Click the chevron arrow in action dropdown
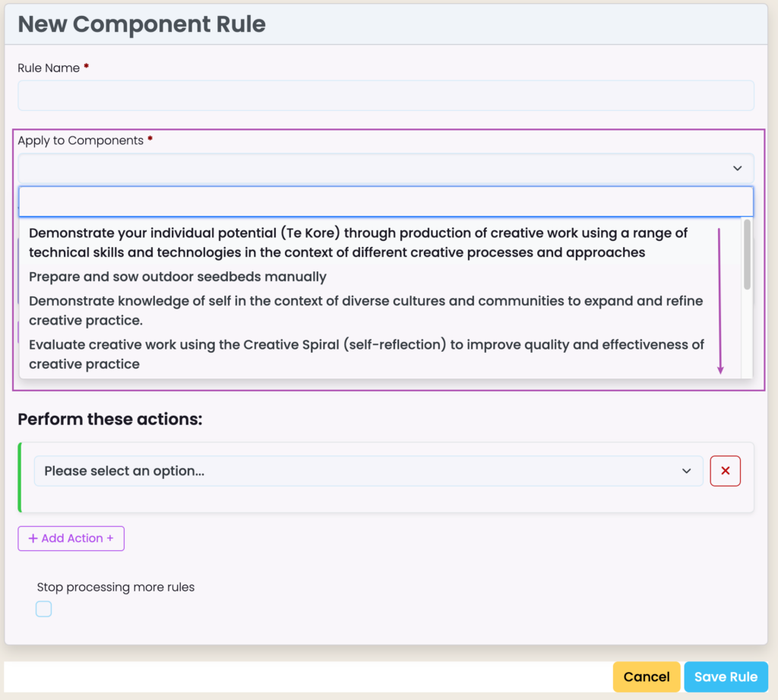The width and height of the screenshot is (778, 700). pyautogui.click(x=687, y=471)
